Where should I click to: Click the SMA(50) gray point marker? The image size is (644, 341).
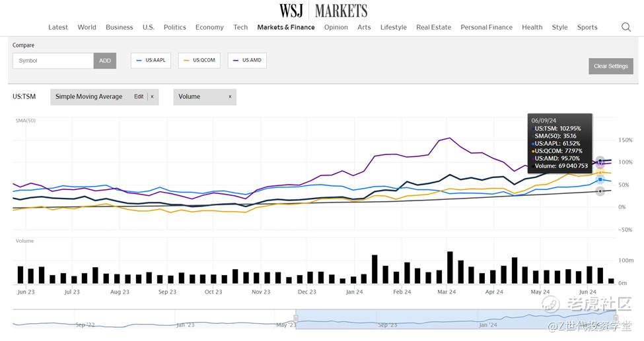tap(600, 191)
